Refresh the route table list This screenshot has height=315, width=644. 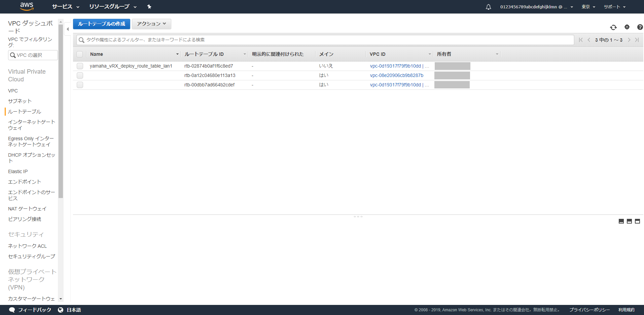[613, 27]
